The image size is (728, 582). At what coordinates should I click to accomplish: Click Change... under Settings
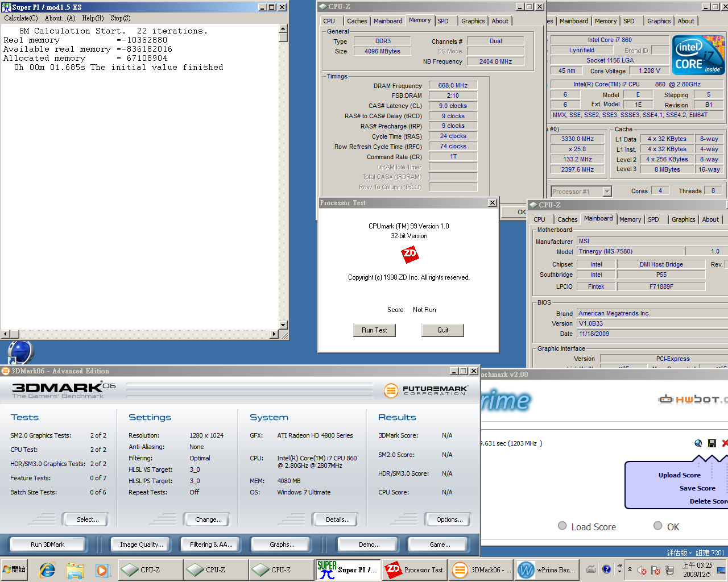pyautogui.click(x=206, y=519)
